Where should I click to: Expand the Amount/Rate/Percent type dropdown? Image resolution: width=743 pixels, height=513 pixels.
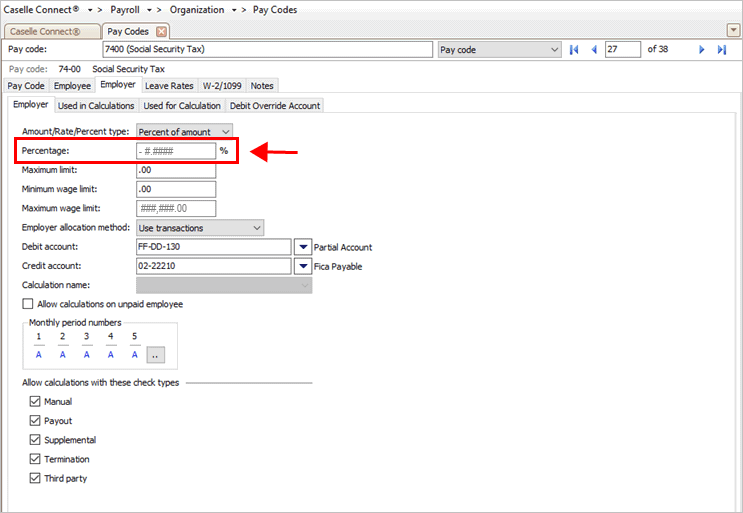226,132
